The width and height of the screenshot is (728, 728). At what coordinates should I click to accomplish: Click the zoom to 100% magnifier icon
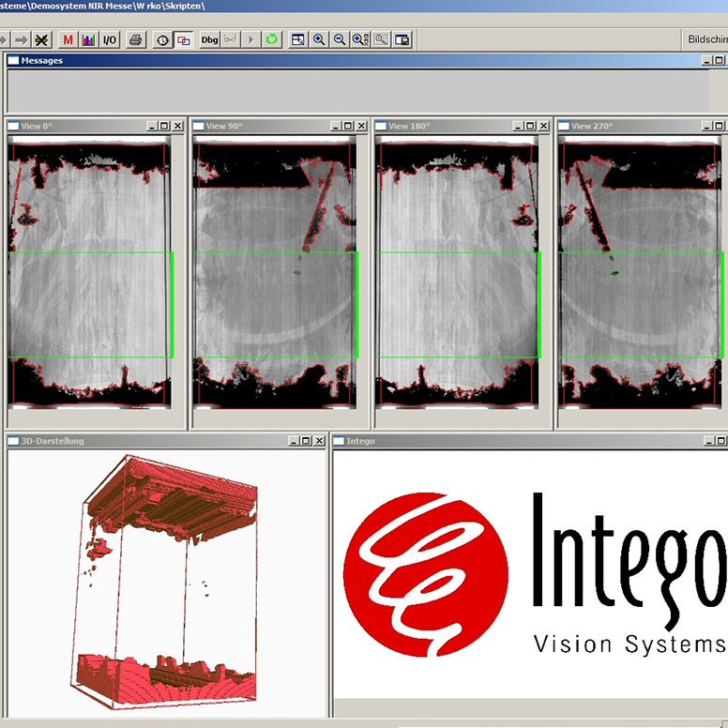click(x=360, y=40)
